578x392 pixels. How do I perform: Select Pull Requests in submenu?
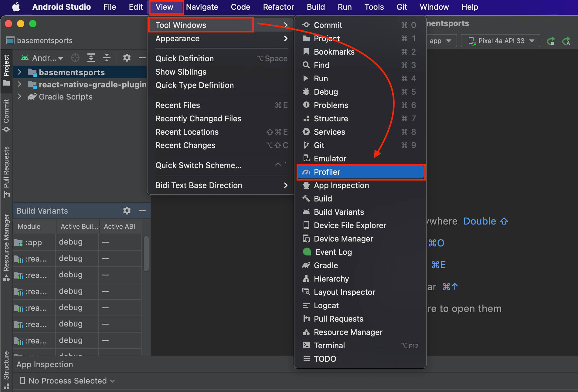coord(361,319)
